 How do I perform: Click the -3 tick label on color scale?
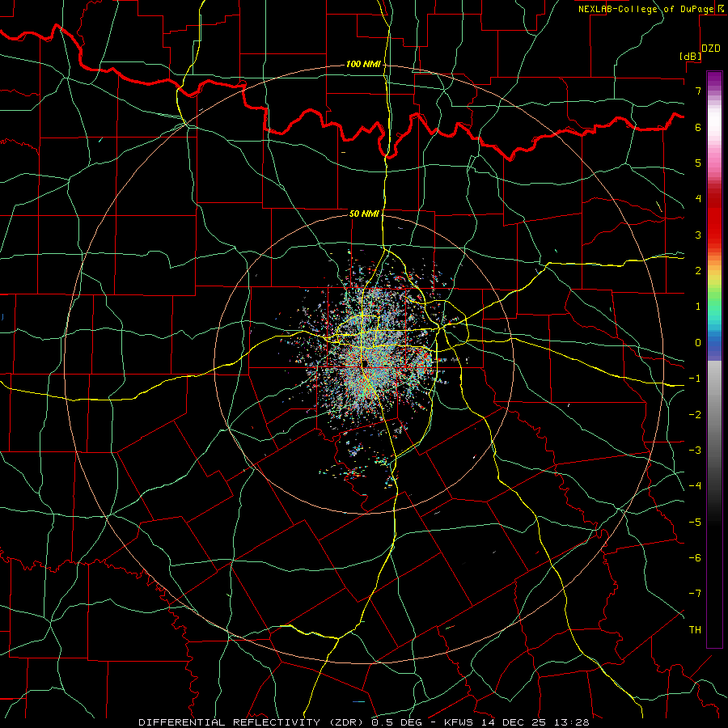coord(695,451)
